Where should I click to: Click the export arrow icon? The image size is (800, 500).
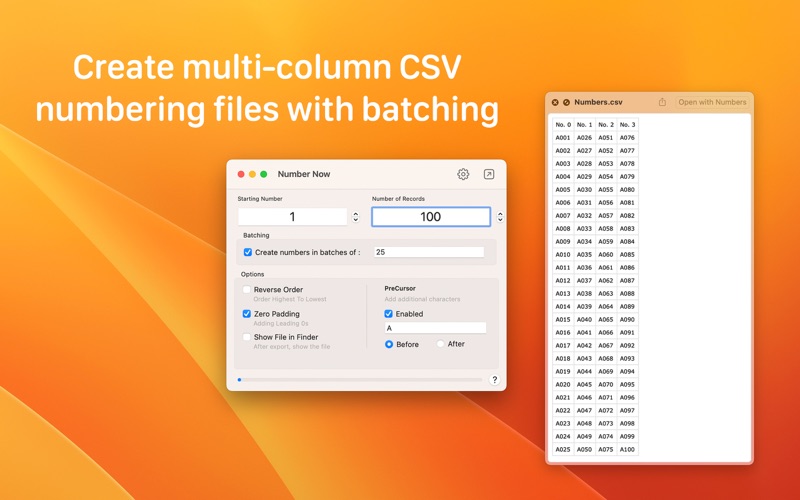[489, 174]
